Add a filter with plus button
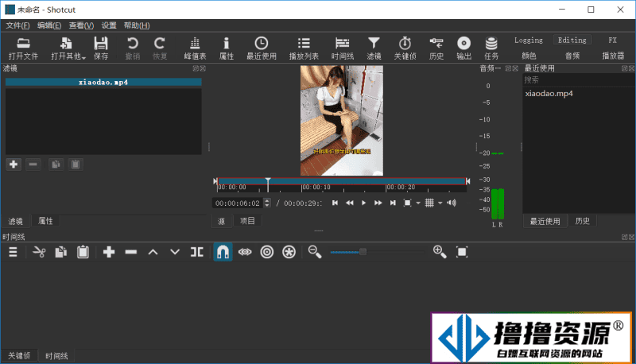 [x=14, y=165]
